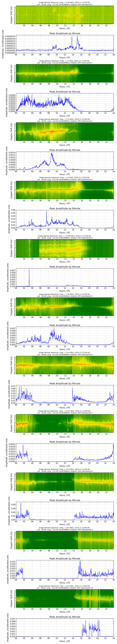Select the 5.0 MHz Doppler spectrogram image

click(x=65, y=190)
